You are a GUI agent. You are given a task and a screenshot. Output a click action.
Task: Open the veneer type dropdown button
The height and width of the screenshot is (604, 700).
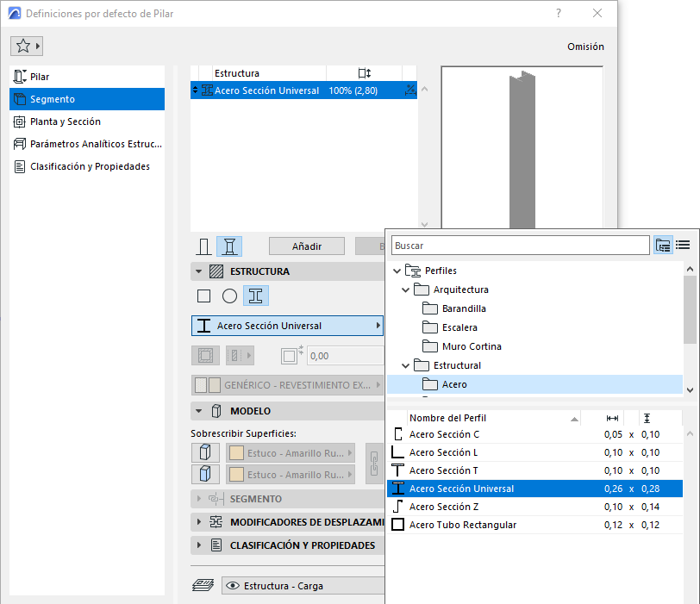pyautogui.click(x=240, y=356)
